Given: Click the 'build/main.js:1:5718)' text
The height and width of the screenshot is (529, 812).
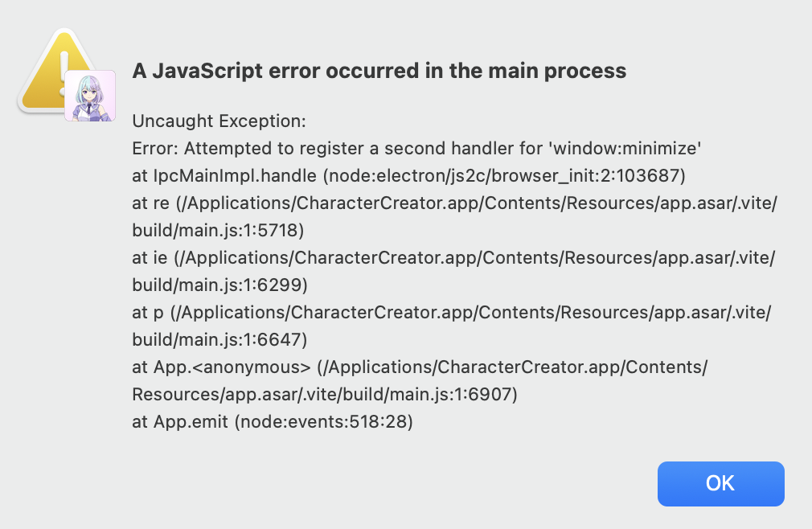Looking at the screenshot, I should (219, 231).
